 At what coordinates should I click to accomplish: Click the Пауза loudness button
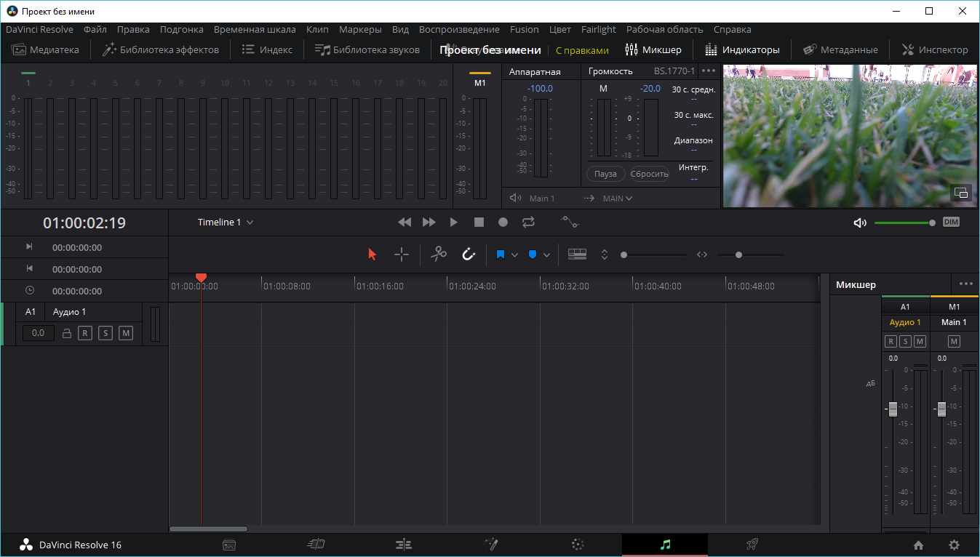pyautogui.click(x=605, y=174)
